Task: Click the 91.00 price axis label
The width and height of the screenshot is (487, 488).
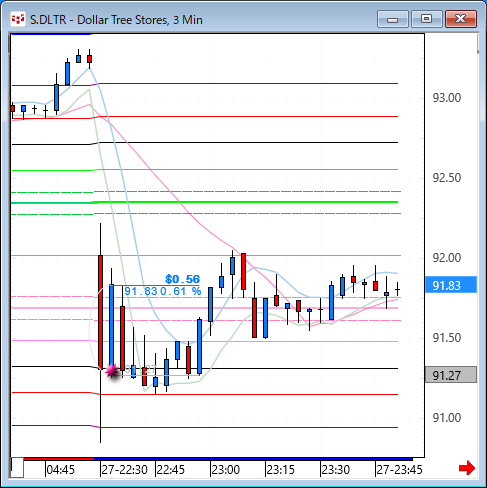Action: (447, 418)
